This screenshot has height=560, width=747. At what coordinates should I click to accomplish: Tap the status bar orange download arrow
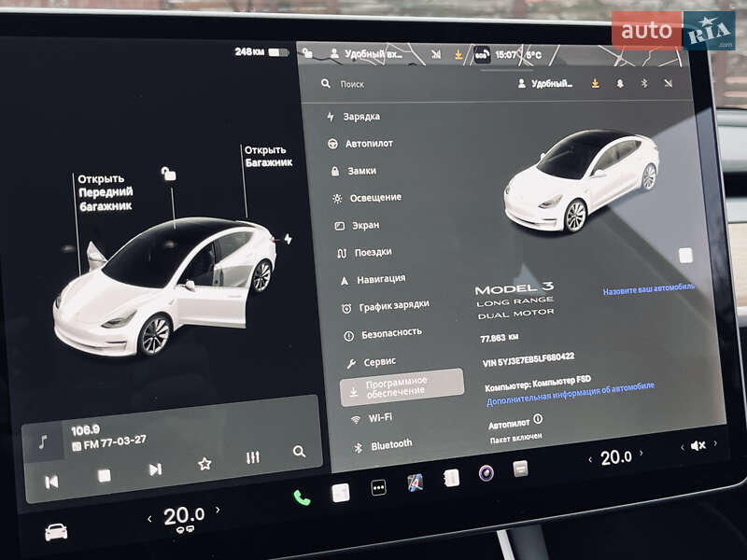pos(458,55)
